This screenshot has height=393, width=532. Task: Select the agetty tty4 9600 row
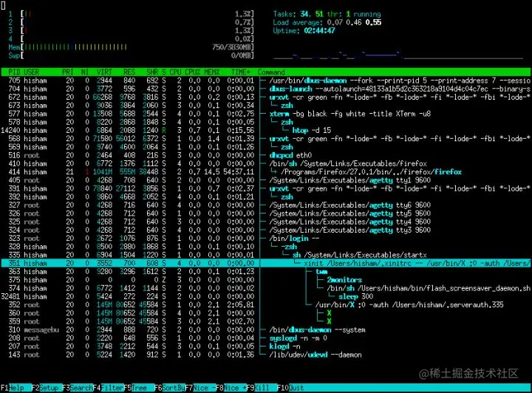(266, 222)
